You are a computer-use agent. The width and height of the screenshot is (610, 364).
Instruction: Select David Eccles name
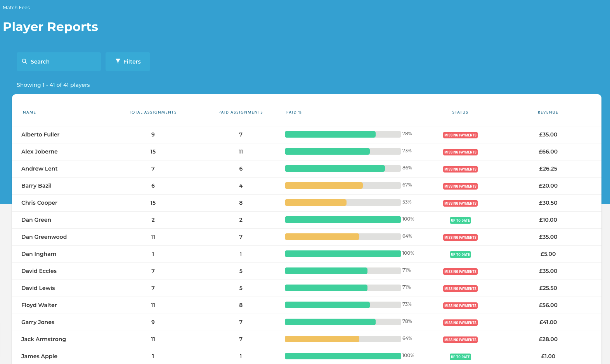(39, 271)
